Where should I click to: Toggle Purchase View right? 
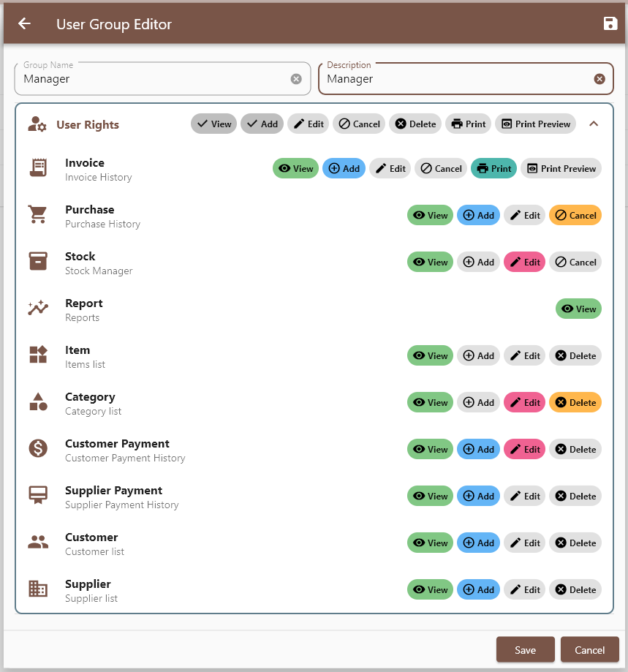[x=430, y=215]
